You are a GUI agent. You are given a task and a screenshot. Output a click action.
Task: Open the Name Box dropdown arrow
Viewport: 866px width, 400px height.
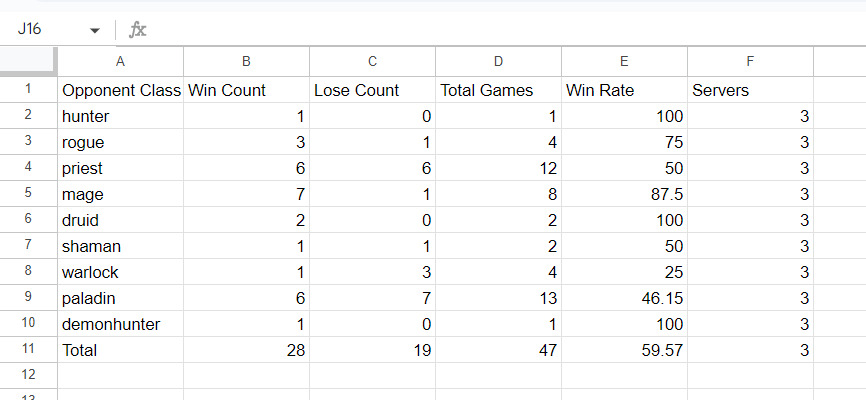click(95, 30)
